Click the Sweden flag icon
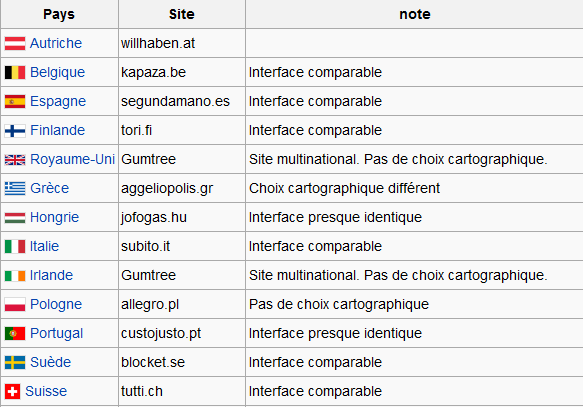The height and width of the screenshot is (407, 583). 15,362
